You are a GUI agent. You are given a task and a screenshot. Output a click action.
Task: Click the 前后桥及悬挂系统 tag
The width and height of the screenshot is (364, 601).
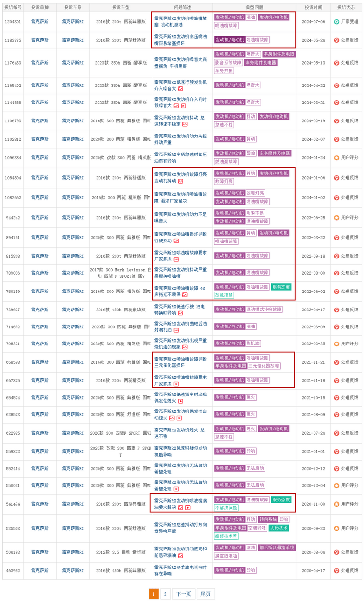pyautogui.click(x=276, y=548)
